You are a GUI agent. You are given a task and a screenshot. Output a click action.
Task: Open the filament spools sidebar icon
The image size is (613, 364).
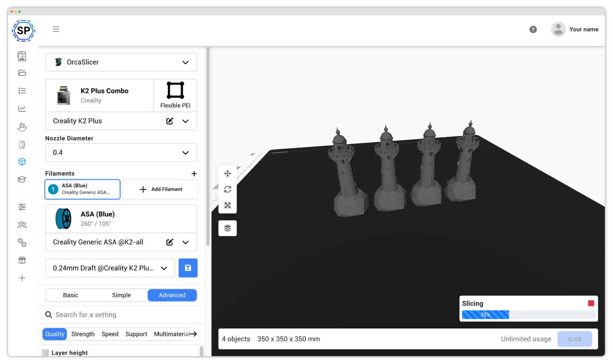pos(22,145)
